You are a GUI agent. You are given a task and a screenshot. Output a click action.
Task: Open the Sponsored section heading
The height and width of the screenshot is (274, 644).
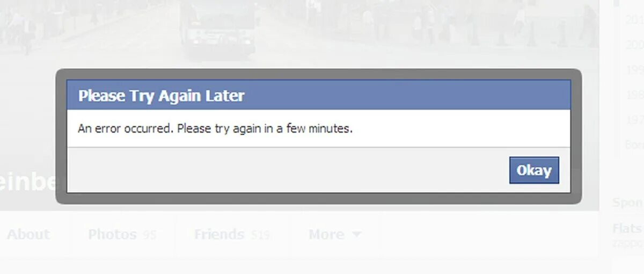(628, 203)
